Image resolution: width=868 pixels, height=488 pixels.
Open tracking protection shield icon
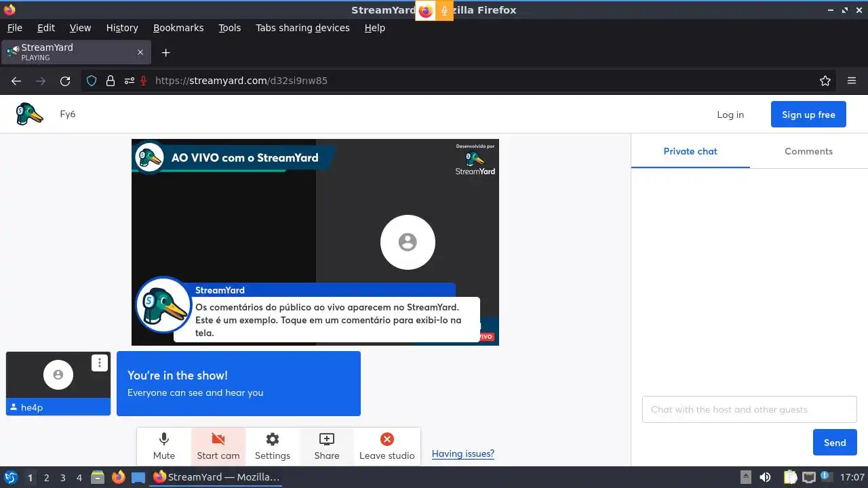coord(92,81)
